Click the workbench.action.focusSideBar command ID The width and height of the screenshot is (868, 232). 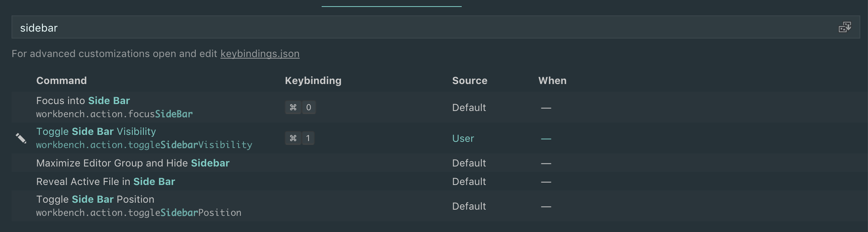pyautogui.click(x=114, y=114)
